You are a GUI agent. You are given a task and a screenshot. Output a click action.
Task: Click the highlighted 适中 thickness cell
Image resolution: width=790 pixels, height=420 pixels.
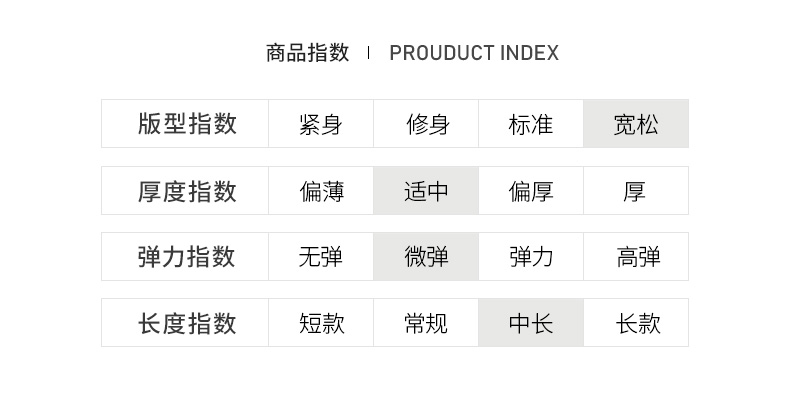pos(426,191)
